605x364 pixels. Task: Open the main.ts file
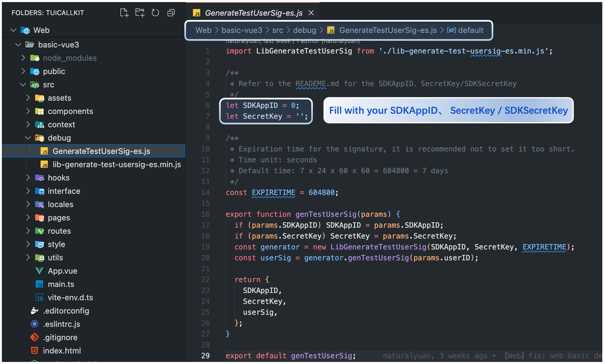61,284
